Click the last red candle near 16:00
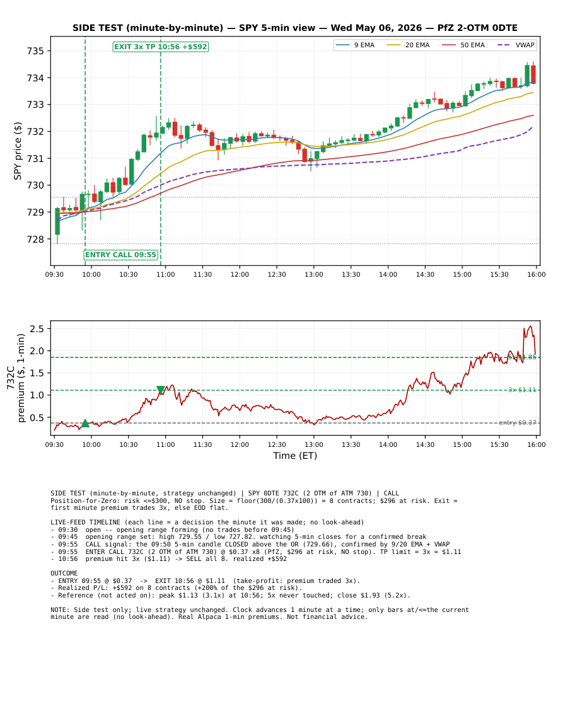563x728 pixels. pos(533,74)
